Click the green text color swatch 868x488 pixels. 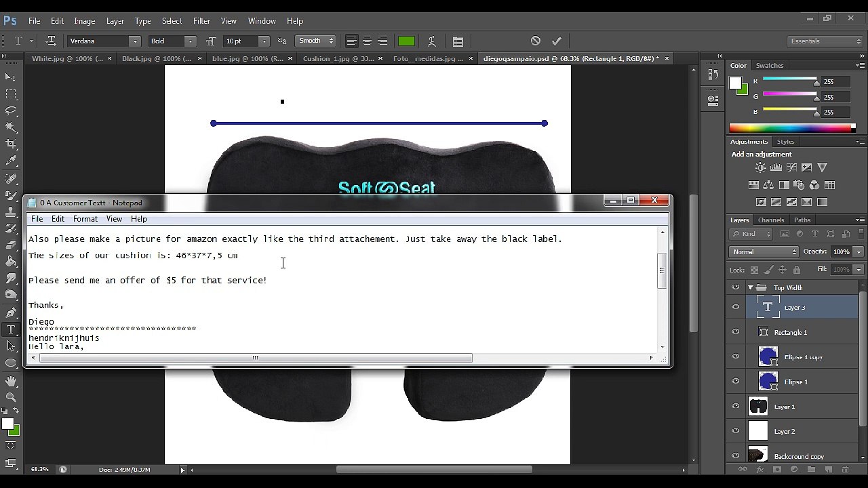click(406, 41)
